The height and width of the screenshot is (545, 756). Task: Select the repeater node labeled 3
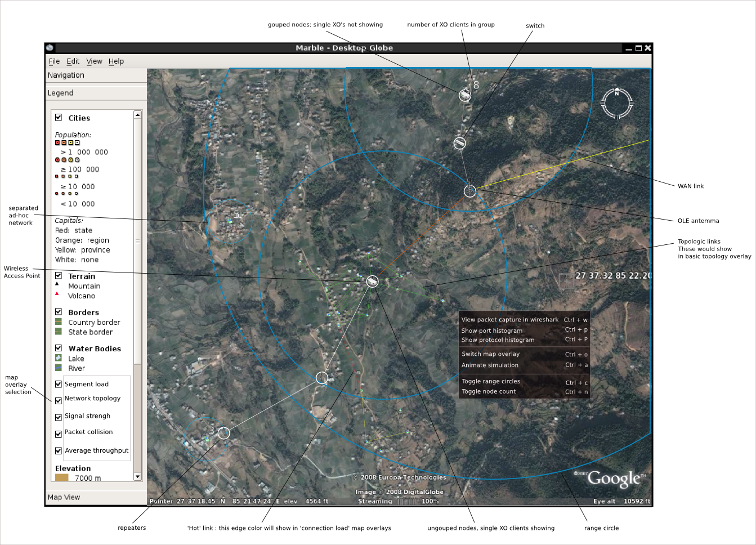223,432
